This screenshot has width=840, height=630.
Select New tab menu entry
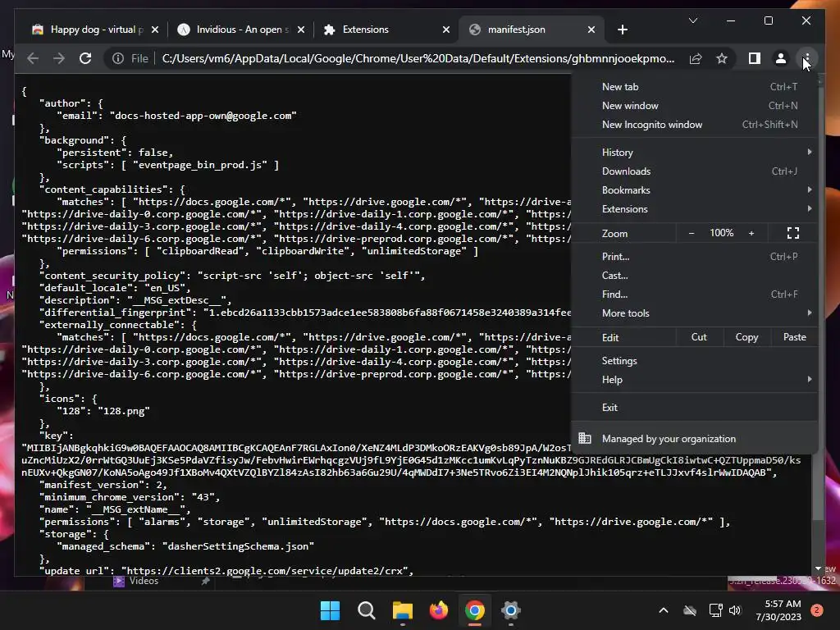(695, 87)
